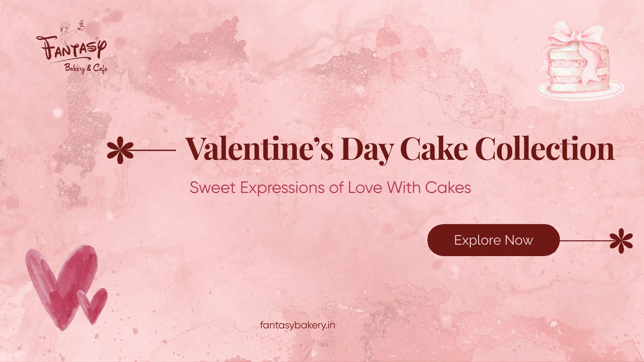This screenshot has width=644, height=362.
Task: Click the registered trademark symbol in the logo
Action: [97, 39]
